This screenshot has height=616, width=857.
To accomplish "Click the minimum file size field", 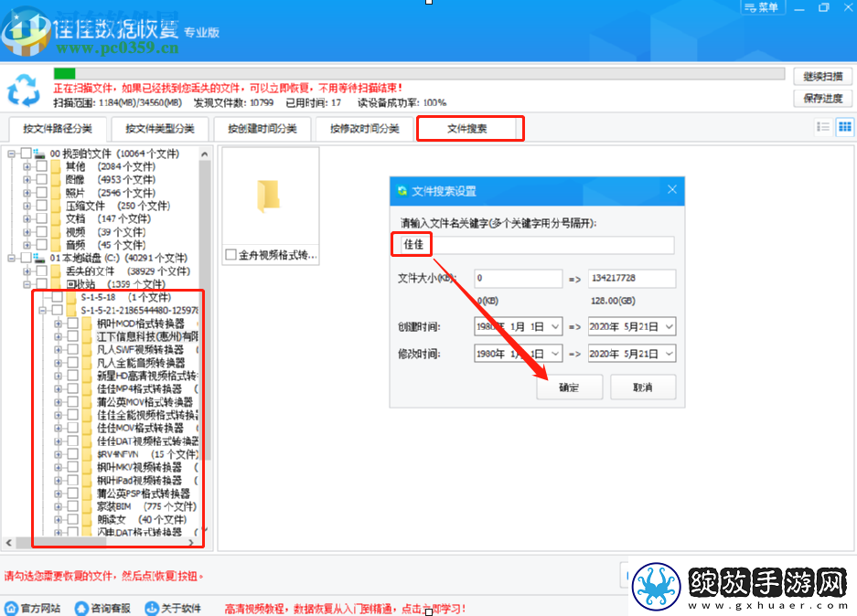I will tap(519, 279).
